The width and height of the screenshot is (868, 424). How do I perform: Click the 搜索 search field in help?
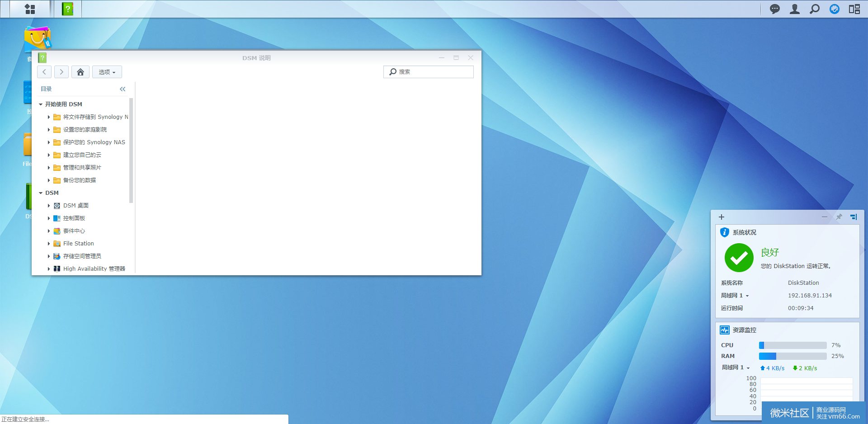(429, 72)
